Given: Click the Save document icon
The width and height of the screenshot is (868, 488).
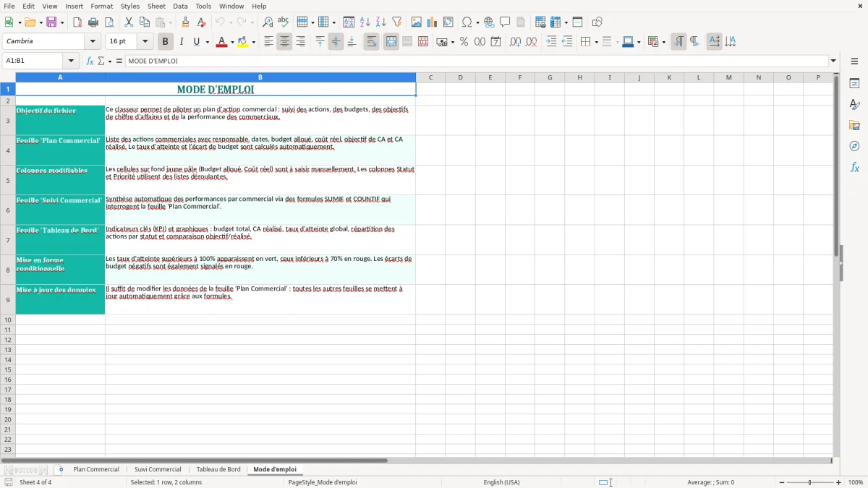Looking at the screenshot, I should (51, 22).
